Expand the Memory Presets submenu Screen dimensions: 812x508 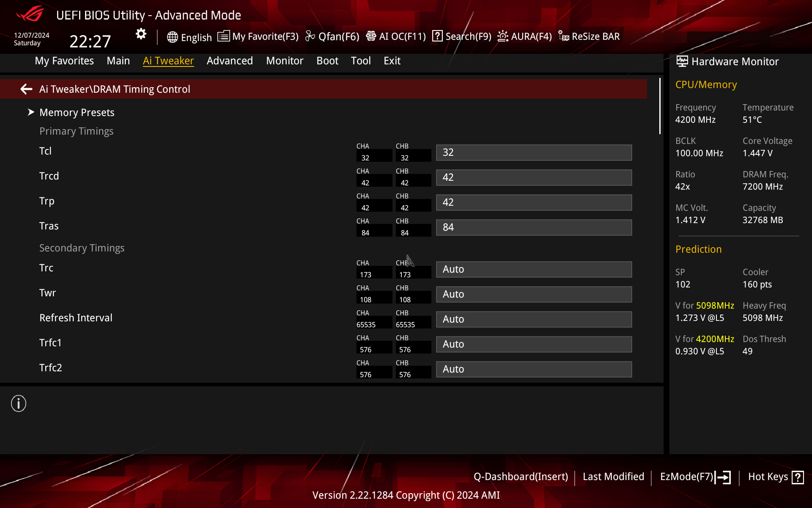coord(77,112)
